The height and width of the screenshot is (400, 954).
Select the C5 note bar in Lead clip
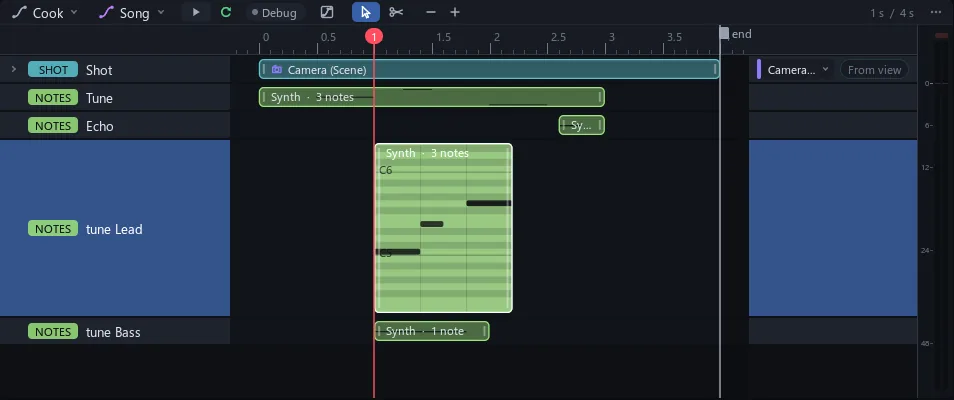398,251
